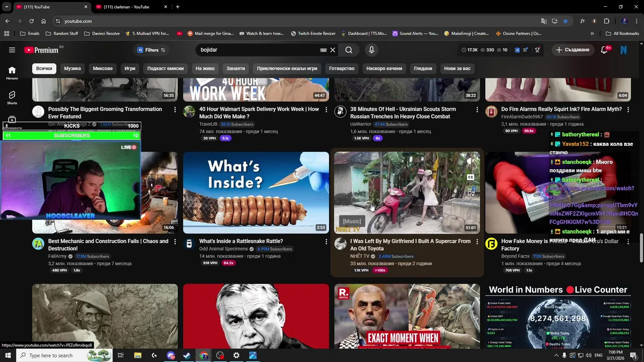644x362 pixels.
Task: Open the Davinci Resolve bookmark folder
Action: [102, 33]
